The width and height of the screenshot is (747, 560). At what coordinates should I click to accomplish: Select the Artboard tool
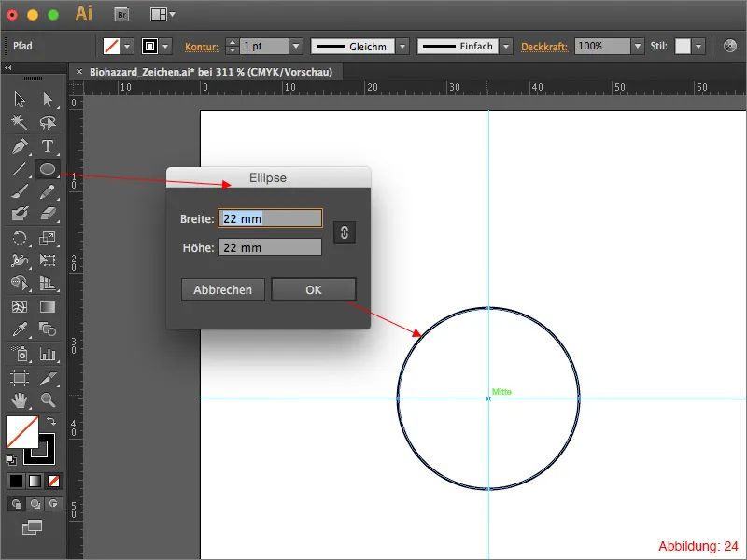click(x=20, y=378)
